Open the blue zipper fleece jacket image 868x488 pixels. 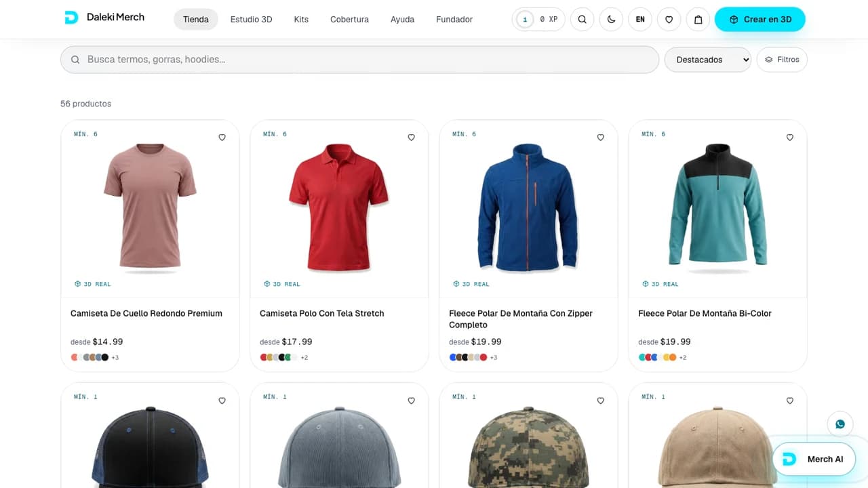click(528, 209)
